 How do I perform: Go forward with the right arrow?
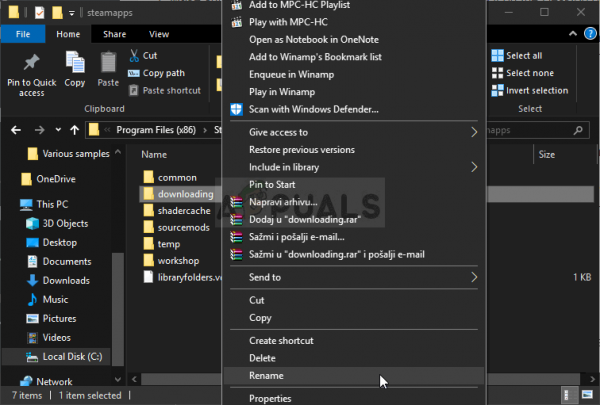[39, 131]
